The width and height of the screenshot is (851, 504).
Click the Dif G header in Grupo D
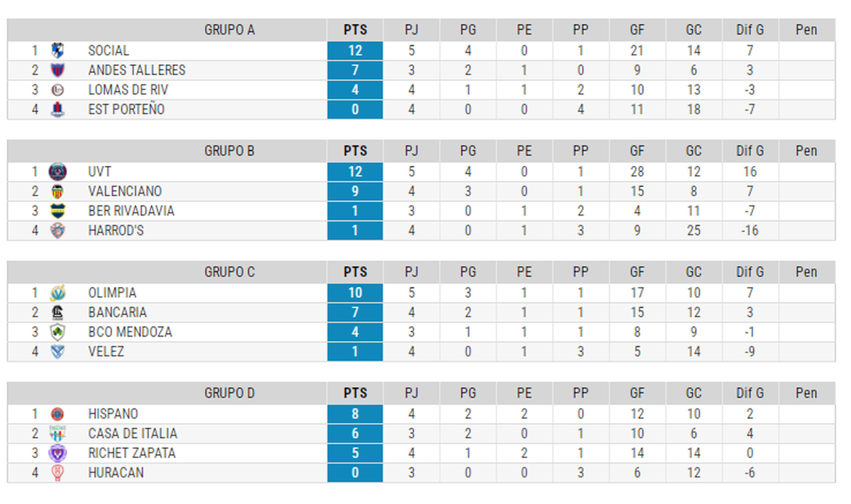click(x=750, y=393)
